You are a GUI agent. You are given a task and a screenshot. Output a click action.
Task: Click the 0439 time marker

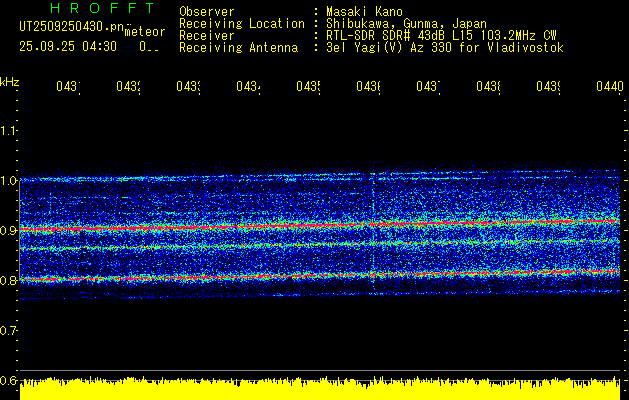pos(548,86)
